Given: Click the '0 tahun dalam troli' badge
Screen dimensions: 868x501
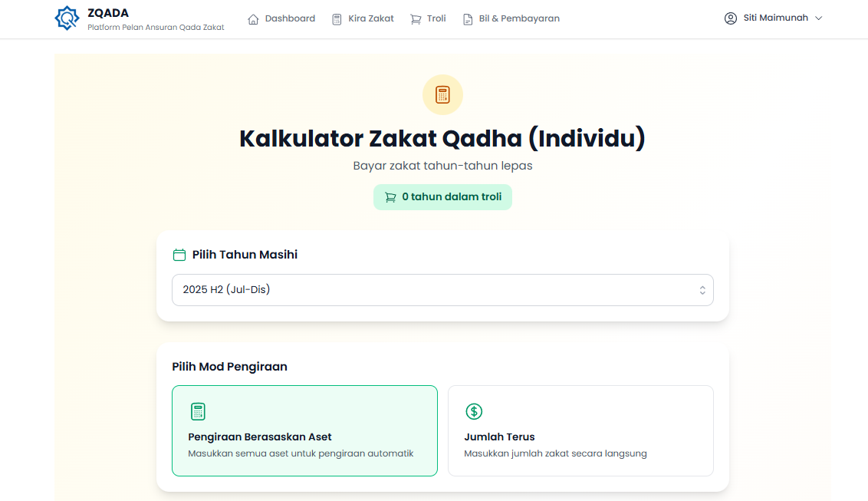Looking at the screenshot, I should tap(442, 197).
